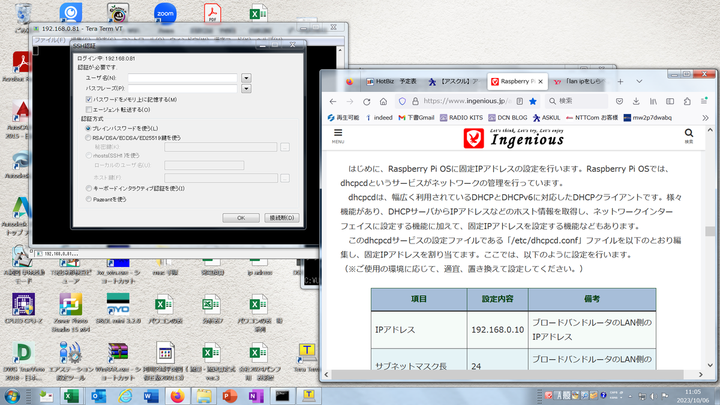Screen dimensions: 720x405
Task: Close the Raspberry Pi tab
Action: 540,81
